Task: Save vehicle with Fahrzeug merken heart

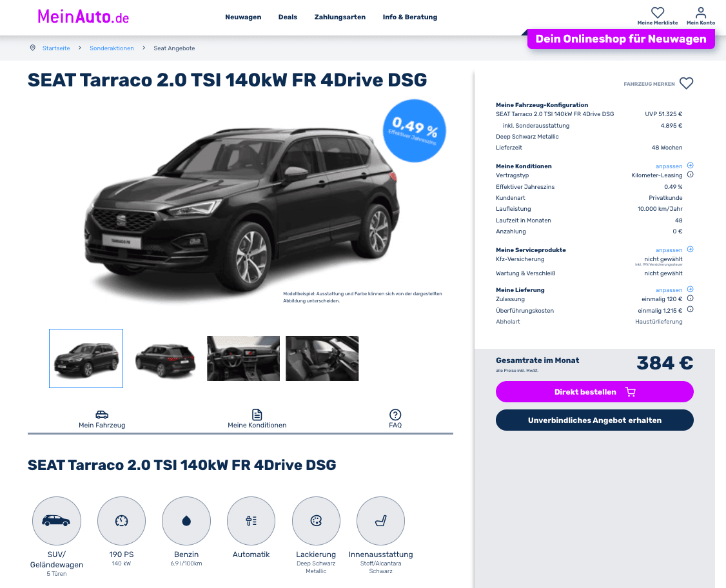Action: coord(686,83)
